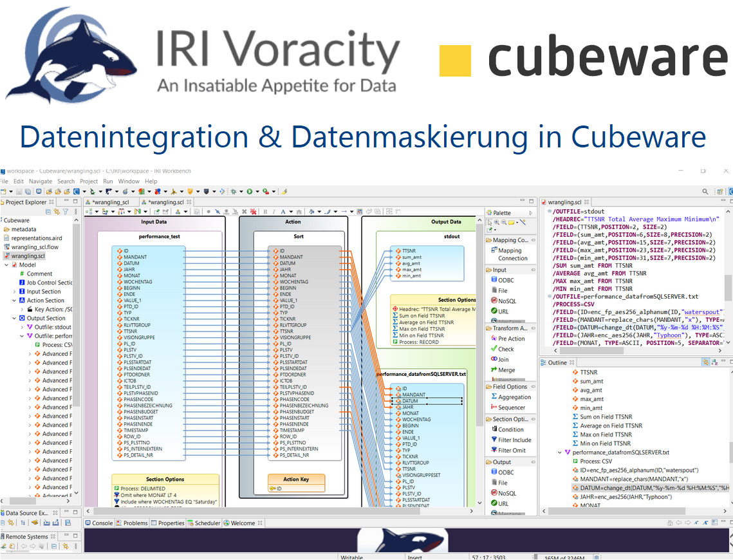Switch to the Scheduler tab

(204, 523)
